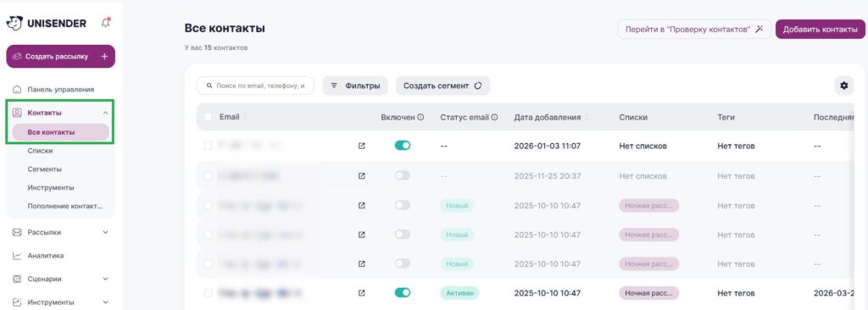
Task: Focus the search by email field
Action: [x=255, y=86]
